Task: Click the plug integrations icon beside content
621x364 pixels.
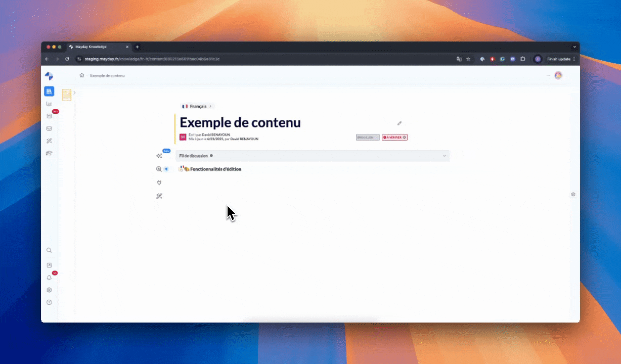Action: tap(159, 183)
